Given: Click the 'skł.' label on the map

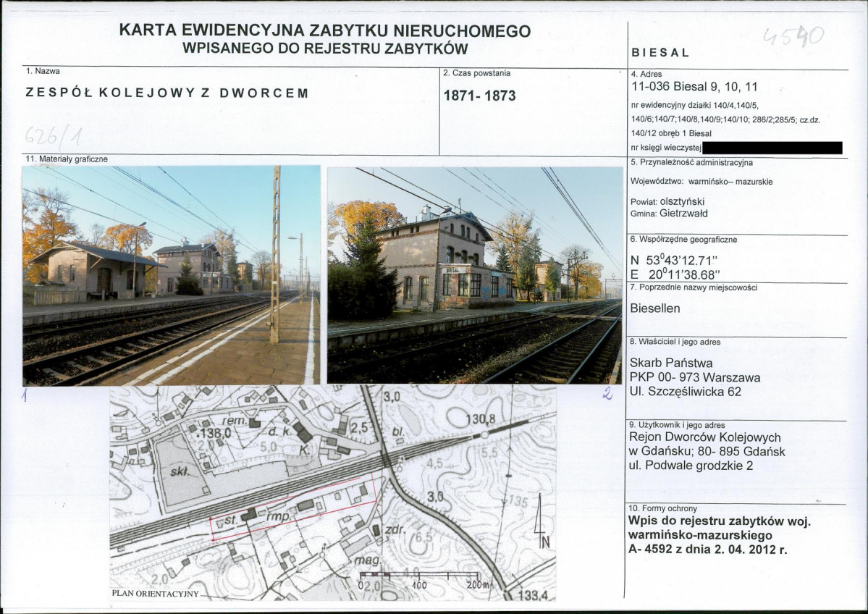Looking at the screenshot, I should coord(180,471).
